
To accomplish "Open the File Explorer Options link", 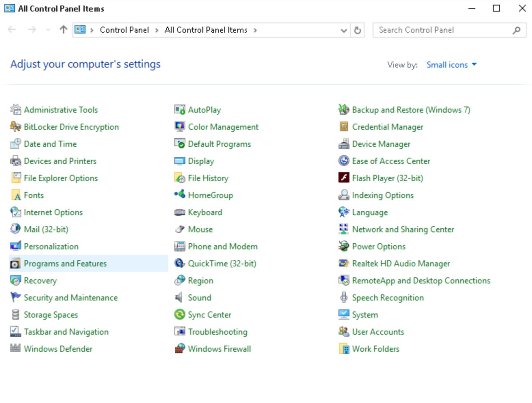I will pyautogui.click(x=61, y=178).
